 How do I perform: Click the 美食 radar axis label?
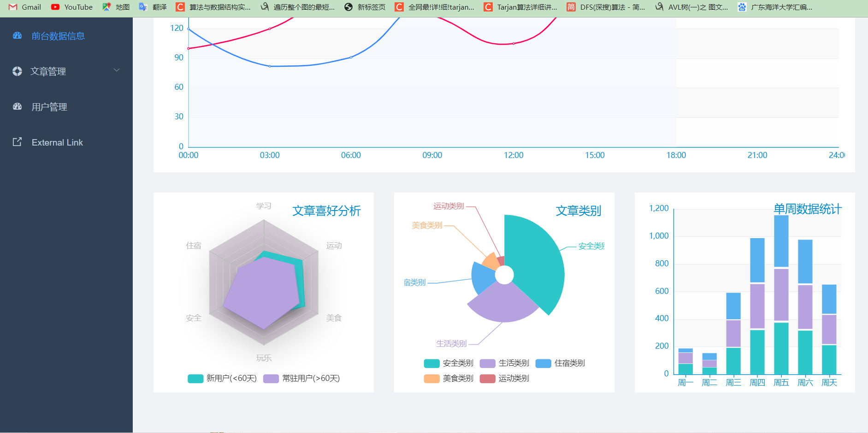pyautogui.click(x=334, y=318)
